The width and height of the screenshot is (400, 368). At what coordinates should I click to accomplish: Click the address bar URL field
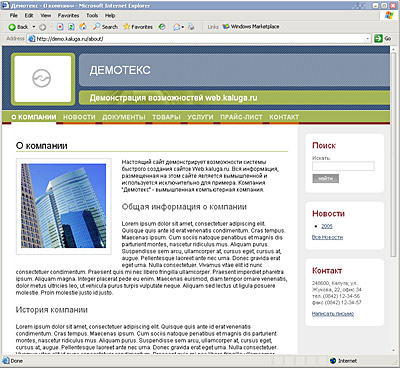pyautogui.click(x=199, y=39)
